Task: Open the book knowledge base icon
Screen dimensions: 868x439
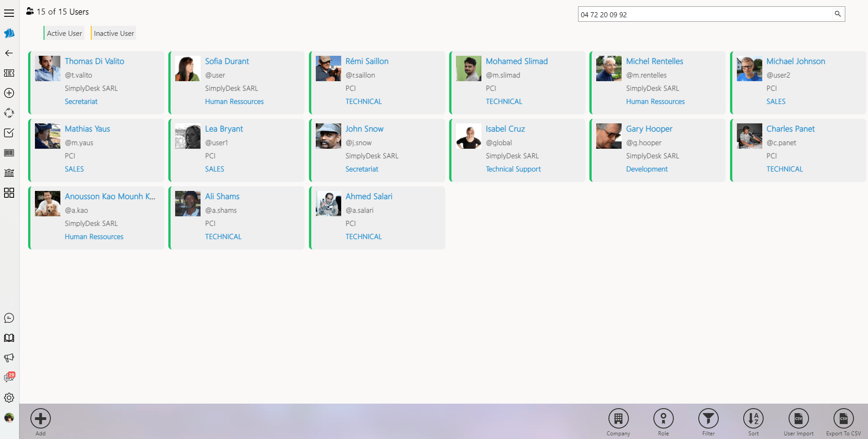Action: 9,338
